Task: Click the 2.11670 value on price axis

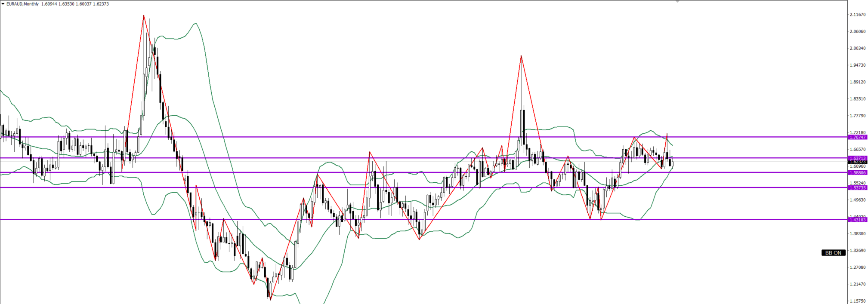Action: pyautogui.click(x=857, y=15)
